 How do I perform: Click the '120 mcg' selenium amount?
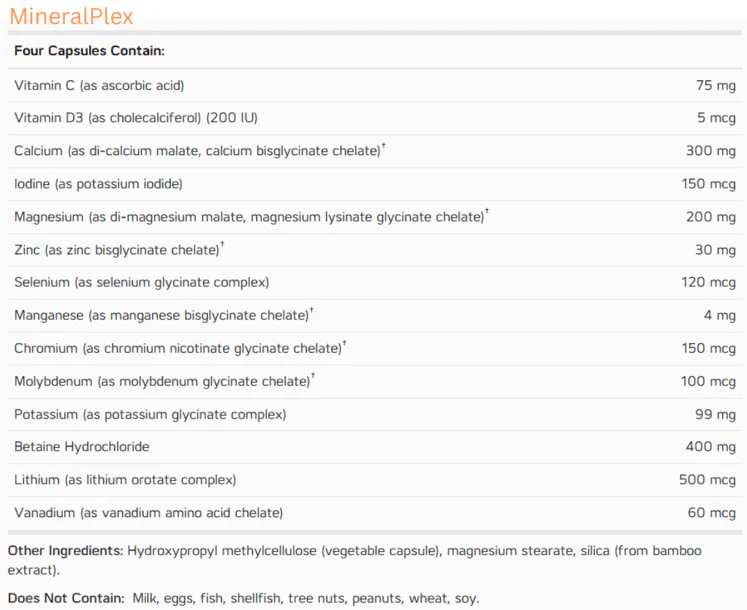pos(708,282)
